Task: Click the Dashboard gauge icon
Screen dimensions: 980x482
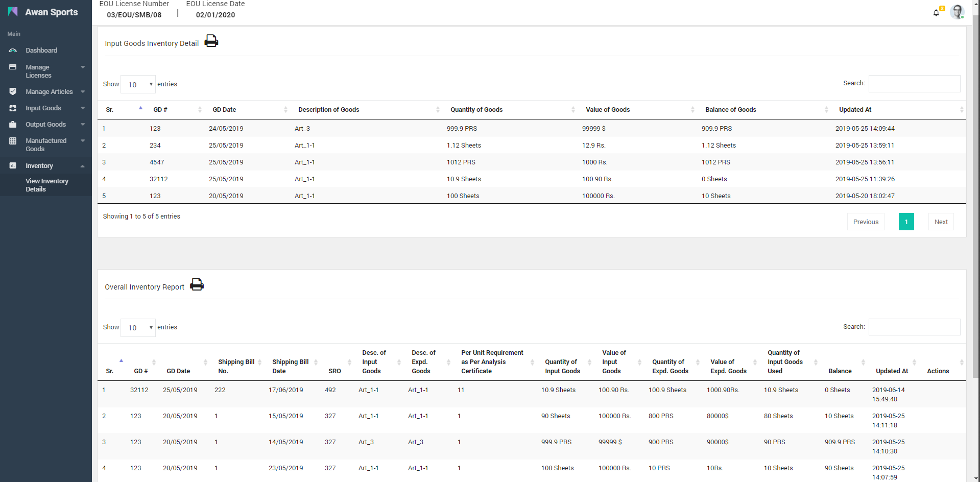Action: (x=13, y=51)
